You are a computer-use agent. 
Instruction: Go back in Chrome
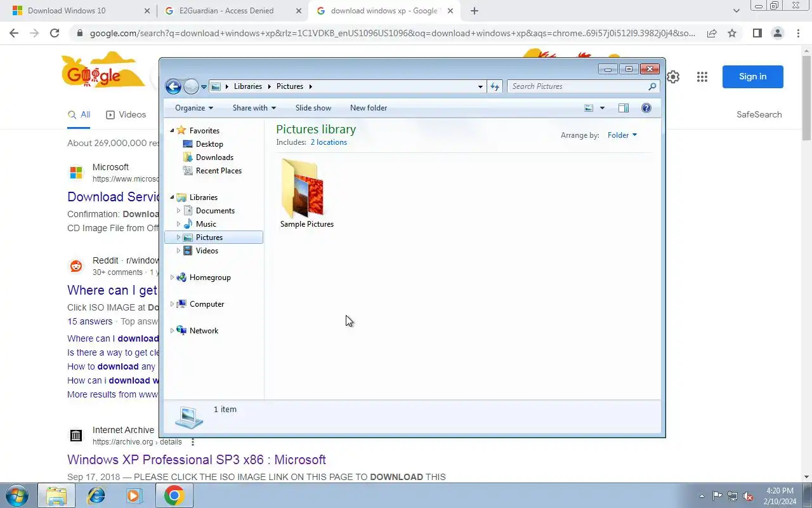[14, 33]
